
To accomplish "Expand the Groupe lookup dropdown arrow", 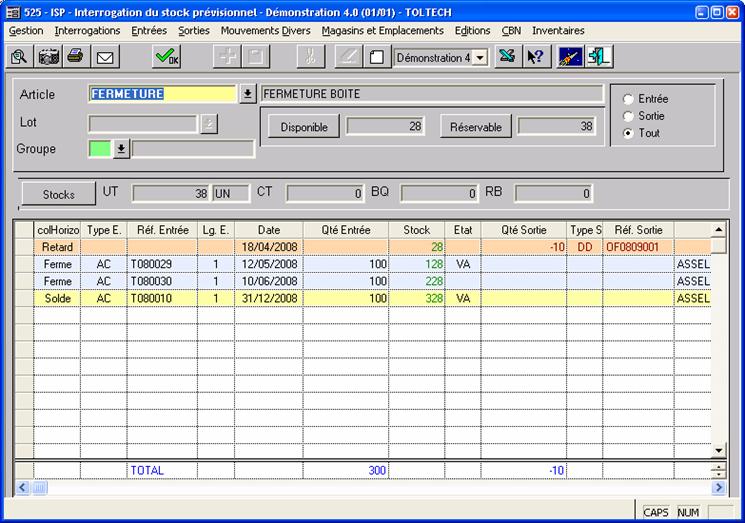I will click(x=122, y=149).
